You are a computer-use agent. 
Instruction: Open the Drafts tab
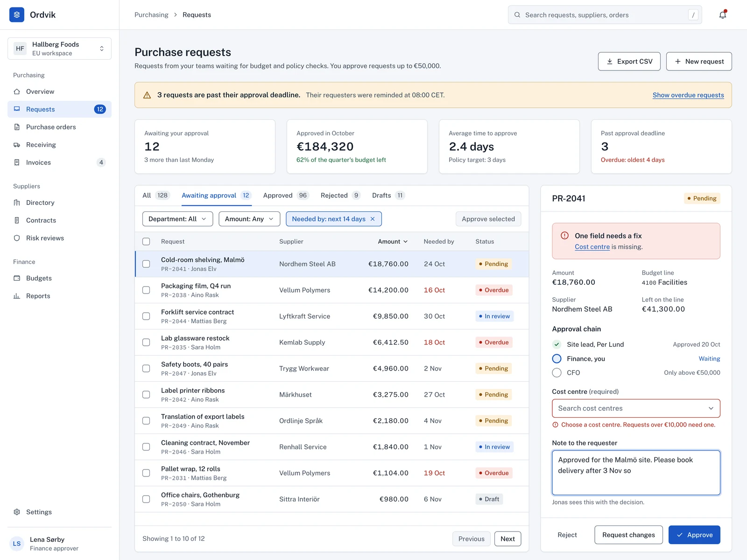[x=388, y=196]
